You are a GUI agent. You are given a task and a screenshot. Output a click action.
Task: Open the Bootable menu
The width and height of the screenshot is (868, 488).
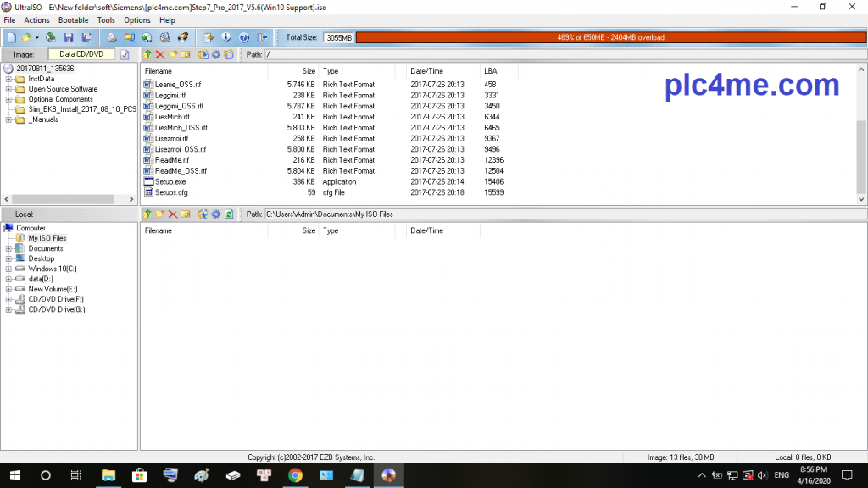tap(73, 20)
